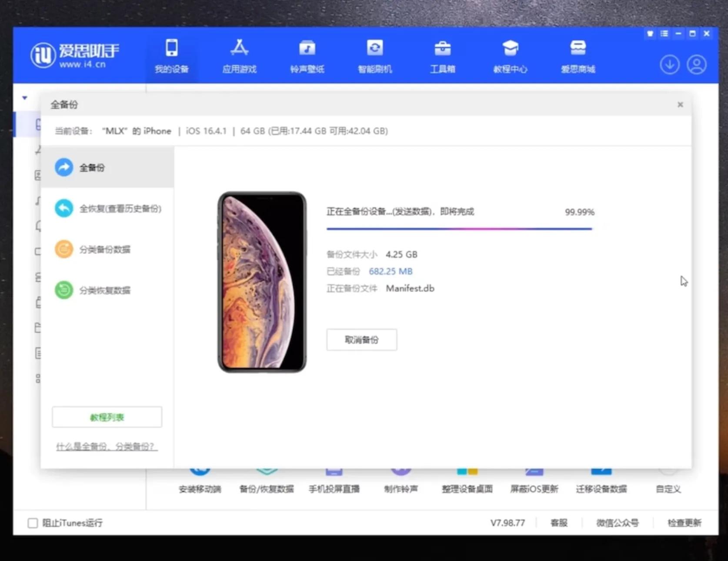Switch to 分类备份数据 tab
This screenshot has height=561, width=728.
pos(104,249)
